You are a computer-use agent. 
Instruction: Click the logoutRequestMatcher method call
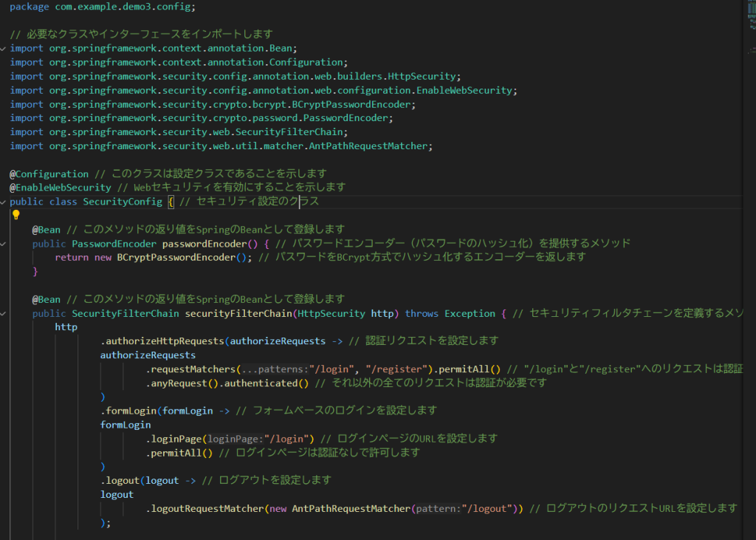(x=205, y=508)
